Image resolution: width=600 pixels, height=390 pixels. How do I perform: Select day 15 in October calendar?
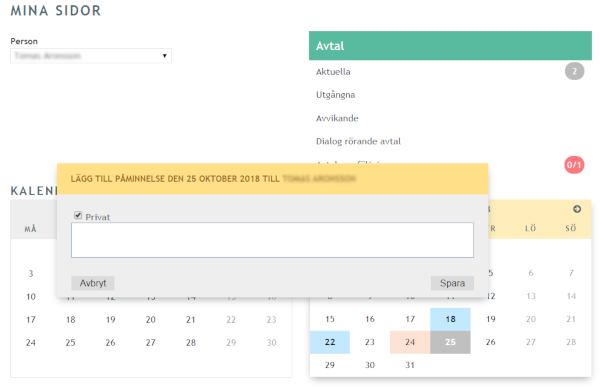tap(330, 319)
